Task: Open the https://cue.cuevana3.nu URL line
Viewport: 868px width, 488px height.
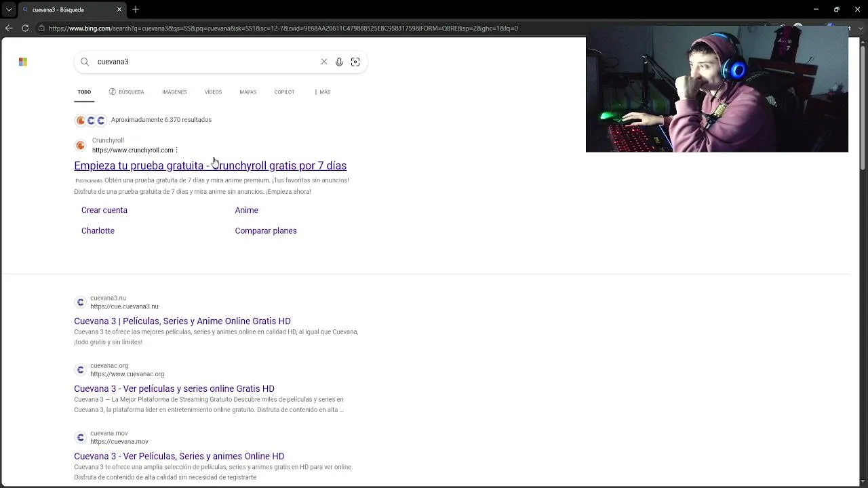Action: pyautogui.click(x=125, y=306)
